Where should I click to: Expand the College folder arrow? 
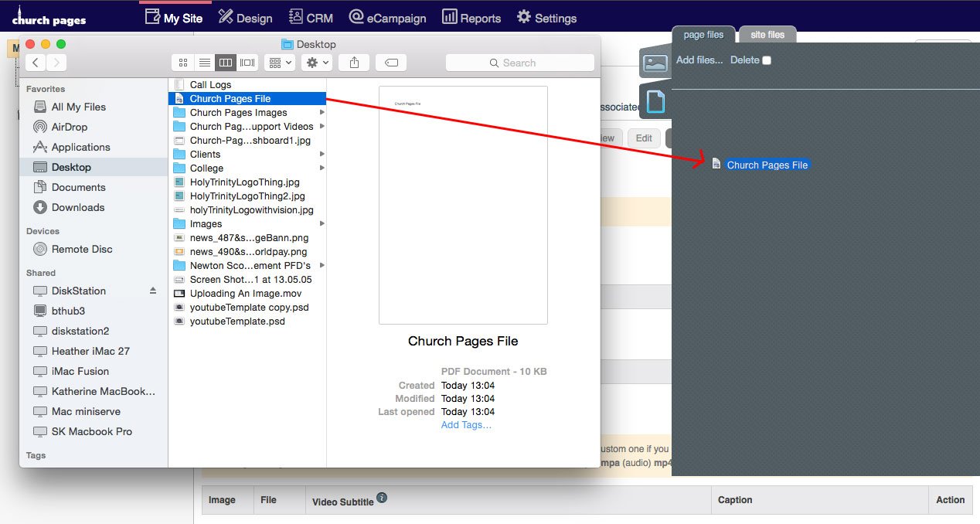coord(322,168)
